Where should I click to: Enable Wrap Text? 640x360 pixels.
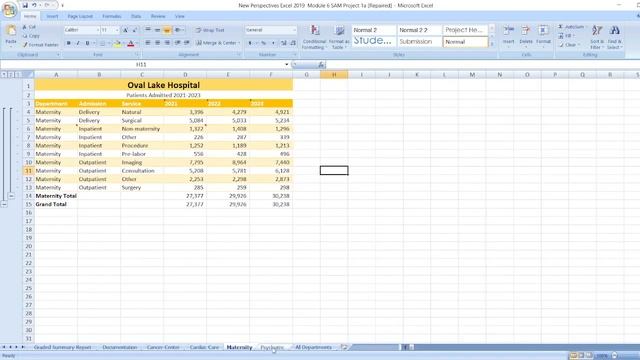pos(210,30)
